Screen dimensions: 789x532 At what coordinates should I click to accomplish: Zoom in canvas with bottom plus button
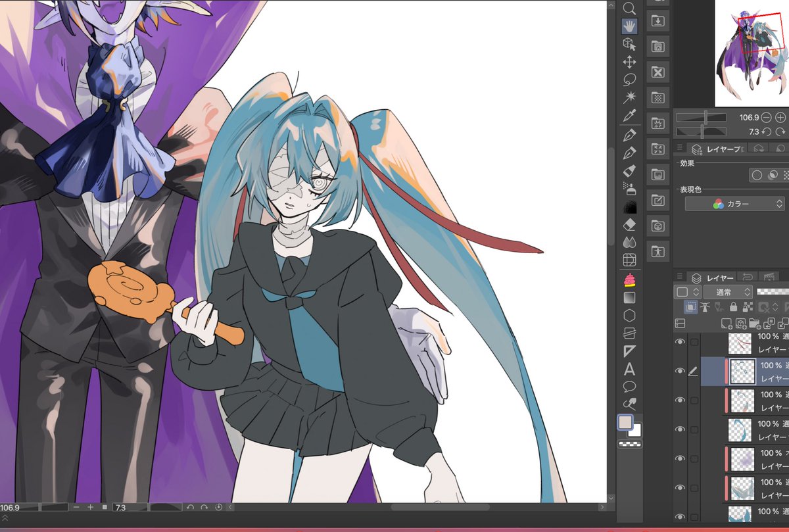(x=91, y=508)
